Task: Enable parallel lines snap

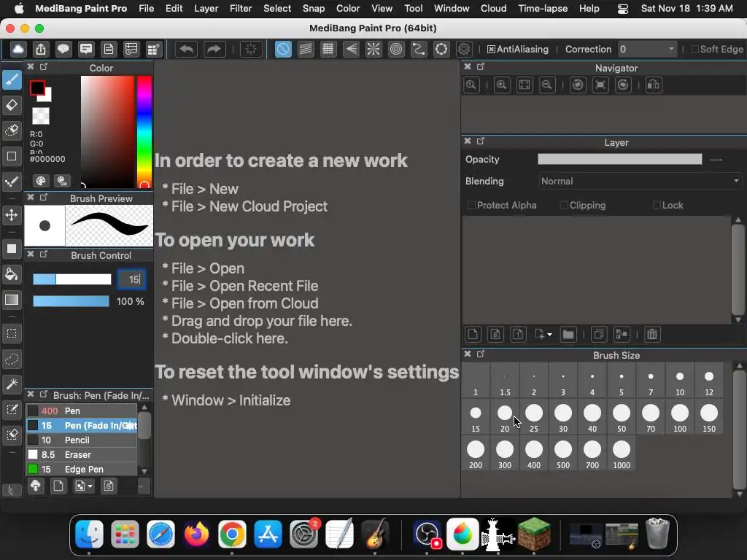Action: (x=306, y=49)
